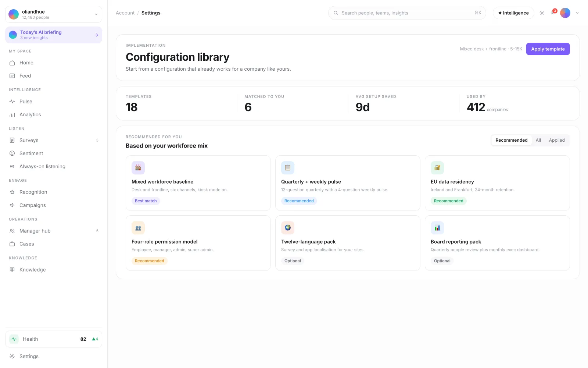The width and height of the screenshot is (588, 368).
Task: Click the Quarterly + weekly pulse icon
Action: point(288,168)
